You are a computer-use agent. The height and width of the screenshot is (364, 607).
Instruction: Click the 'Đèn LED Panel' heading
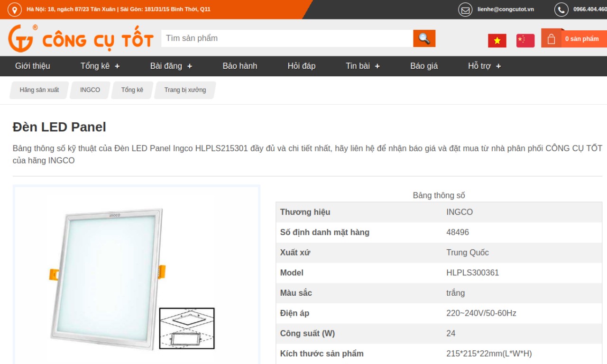coord(59,127)
